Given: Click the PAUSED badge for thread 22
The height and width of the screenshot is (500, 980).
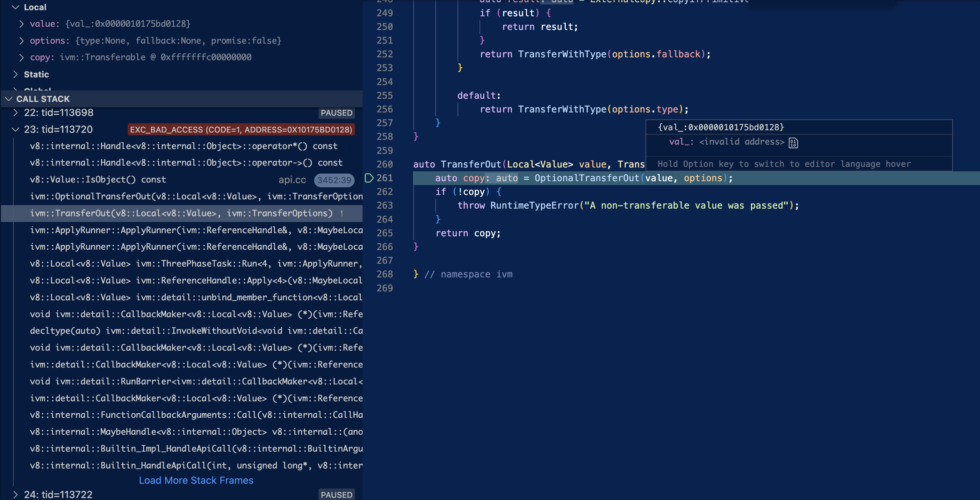Looking at the screenshot, I should tap(336, 112).
